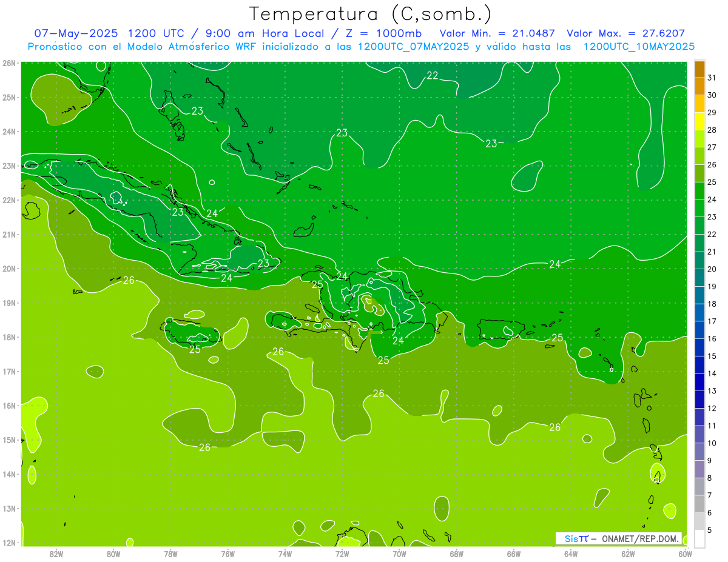Click the "19N" latitude axis label

[x=8, y=303]
